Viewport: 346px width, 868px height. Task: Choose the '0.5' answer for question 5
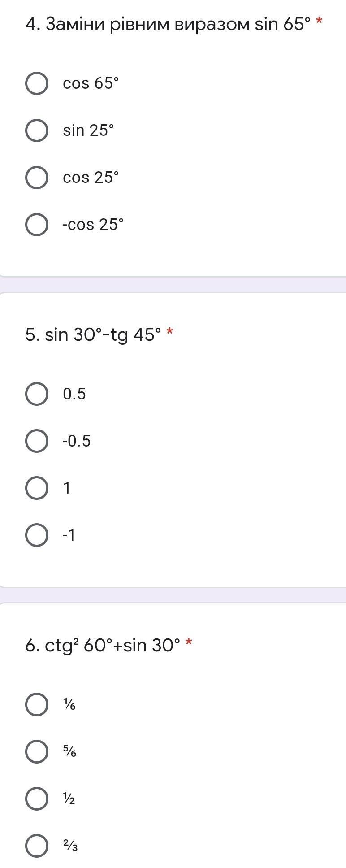point(37,394)
